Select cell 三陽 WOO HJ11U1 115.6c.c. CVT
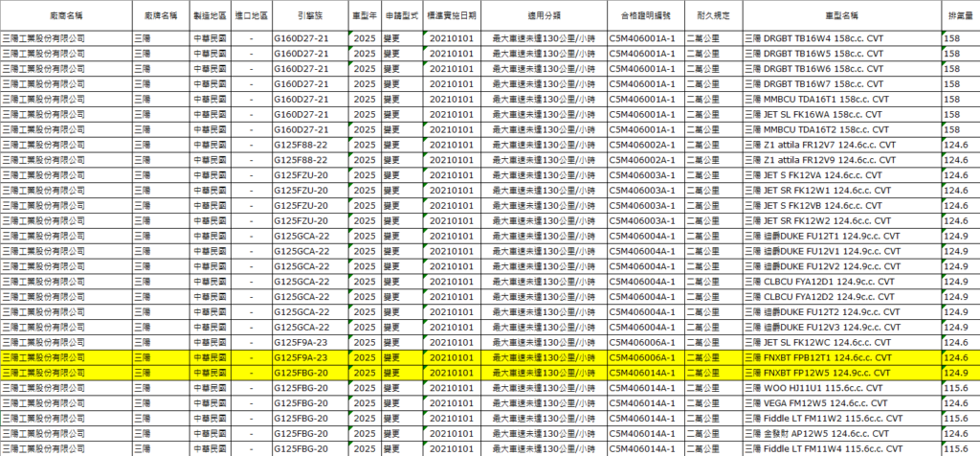 tap(842, 388)
